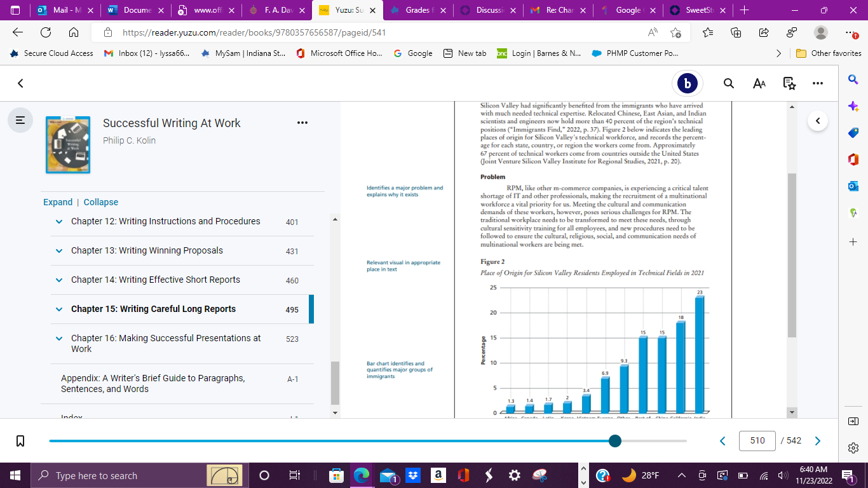Viewport: 868px width, 488px height.
Task: Click the Collapse link above contents
Action: click(x=101, y=202)
